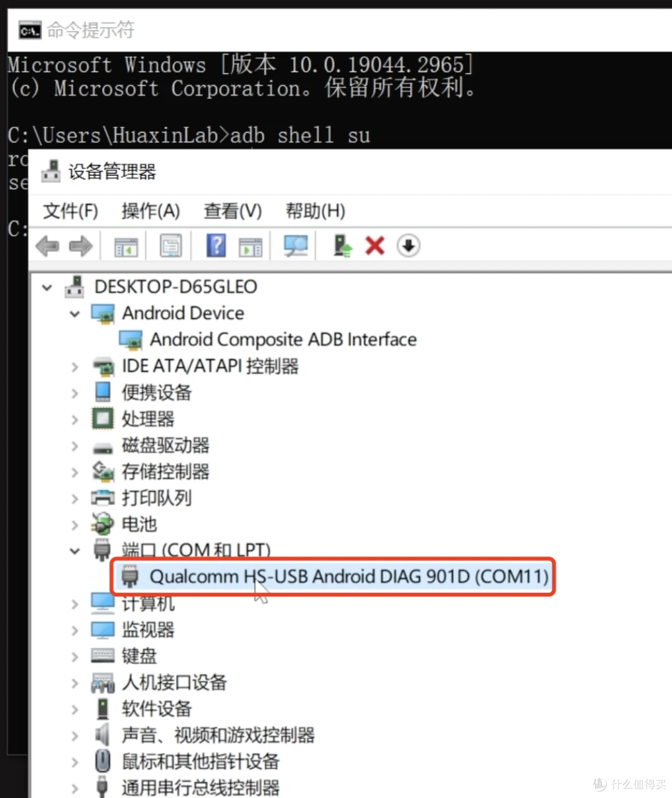Expand the 处理器 category
Viewport: 672px width, 798px height.
(75, 420)
